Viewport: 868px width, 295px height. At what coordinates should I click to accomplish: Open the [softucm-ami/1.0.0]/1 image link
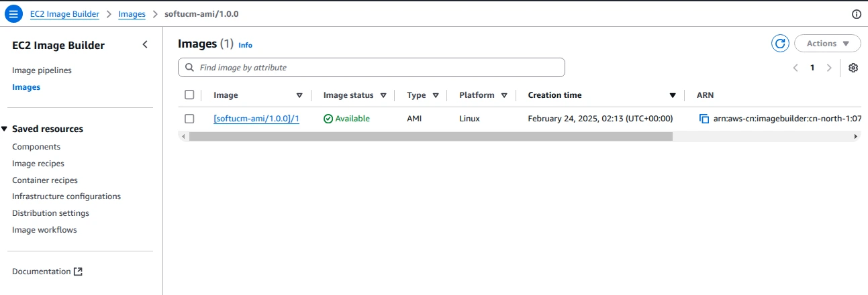256,119
